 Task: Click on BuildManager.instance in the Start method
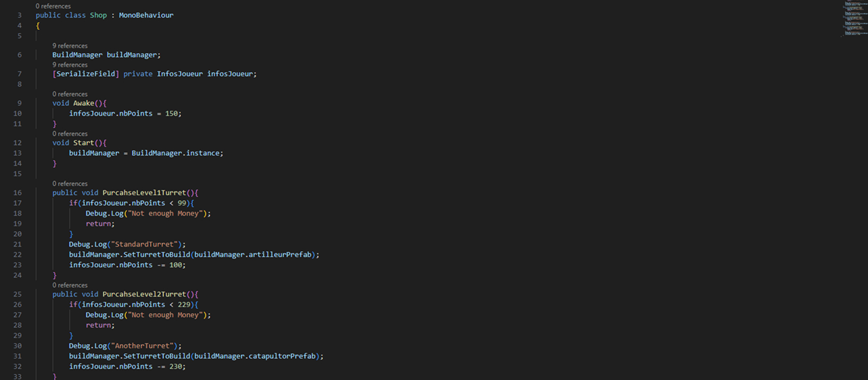pos(176,153)
